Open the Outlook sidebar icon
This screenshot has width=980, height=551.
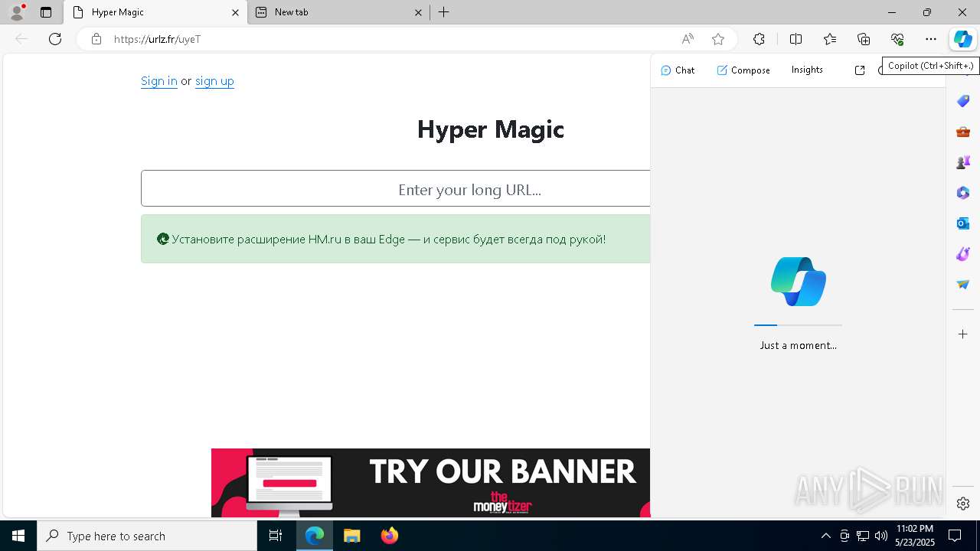[x=963, y=223]
